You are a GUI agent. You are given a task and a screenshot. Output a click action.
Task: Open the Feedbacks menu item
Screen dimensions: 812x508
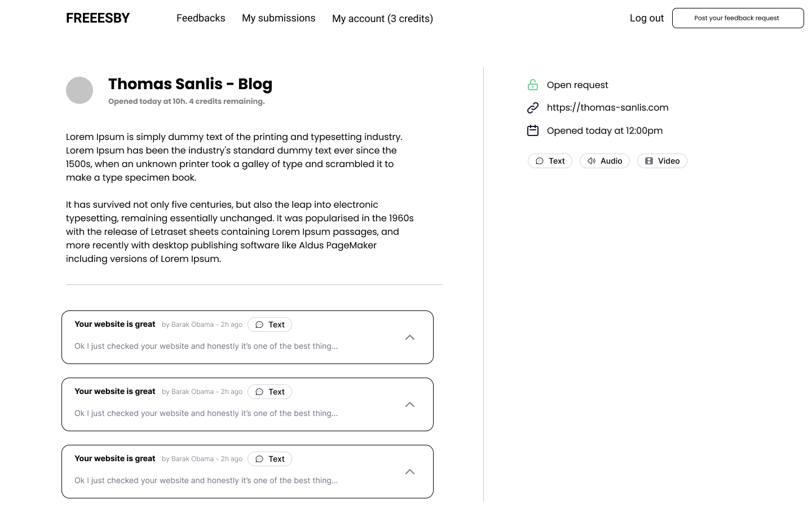[201, 18]
